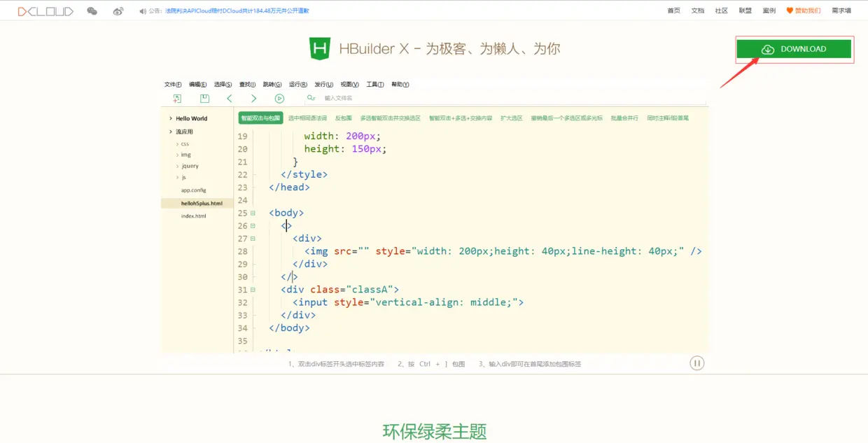
Task: Toggle fold marker on line 26
Action: [253, 225]
